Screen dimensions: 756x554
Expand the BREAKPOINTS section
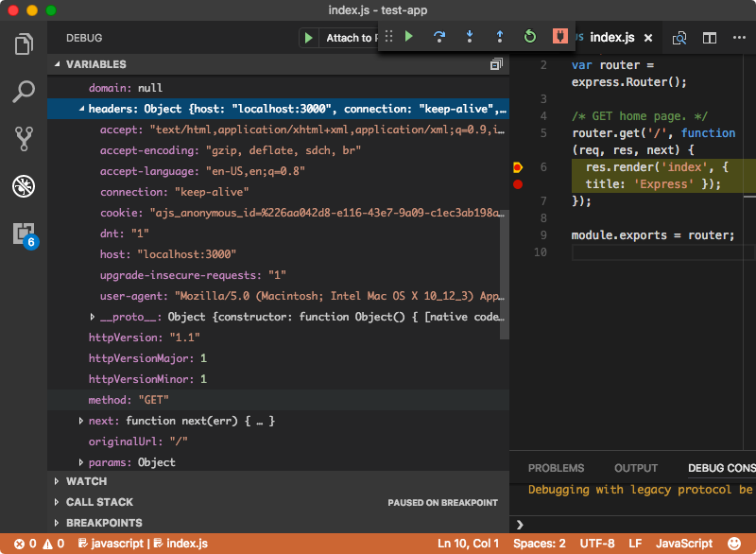point(278,523)
